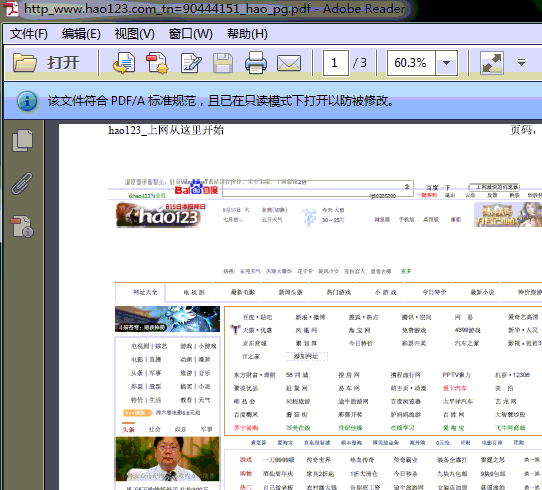Select the 头条 news tab

[x=129, y=429]
